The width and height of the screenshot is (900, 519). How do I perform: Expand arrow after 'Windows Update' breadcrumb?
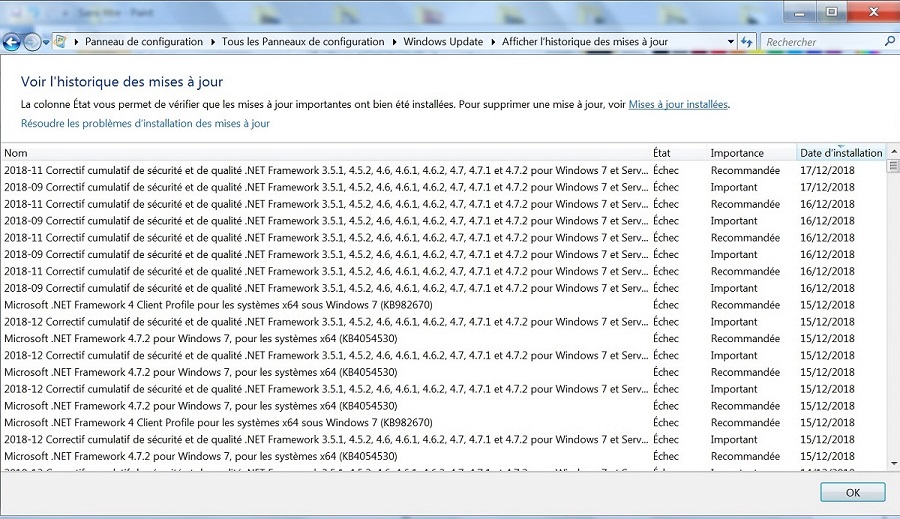coord(493,42)
